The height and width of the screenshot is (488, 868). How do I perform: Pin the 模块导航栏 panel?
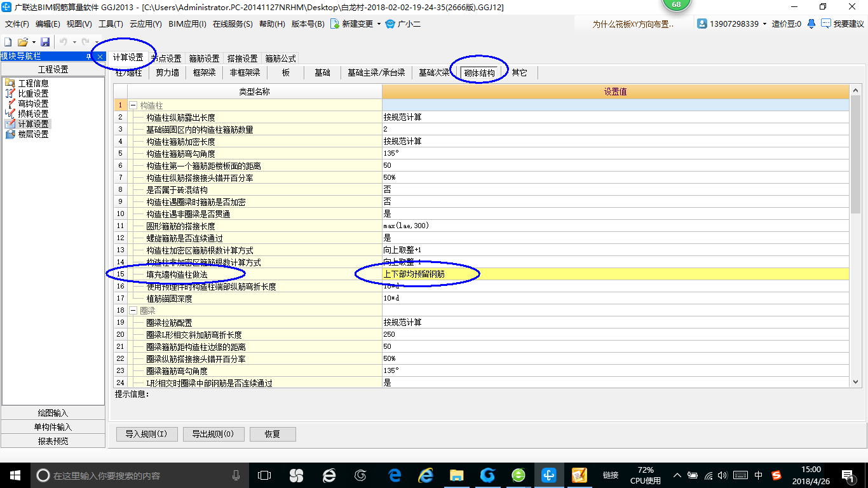coord(89,57)
